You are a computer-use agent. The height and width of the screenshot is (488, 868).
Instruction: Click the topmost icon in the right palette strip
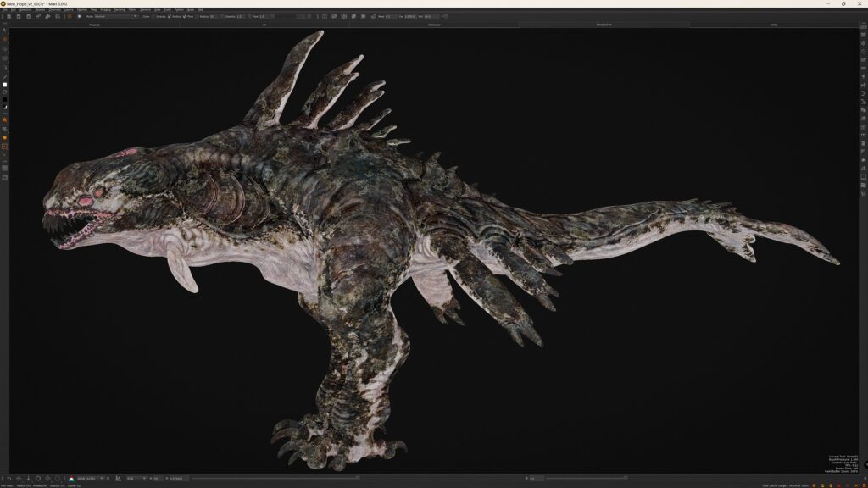tap(863, 31)
